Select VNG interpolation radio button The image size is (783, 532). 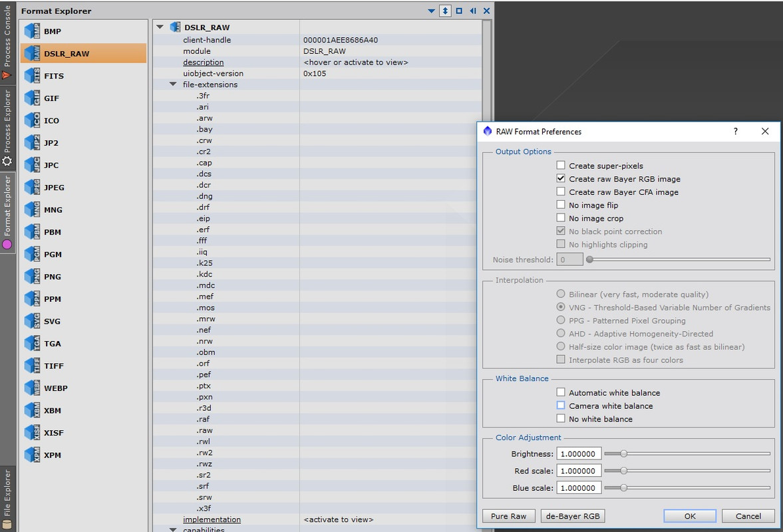[561, 307]
